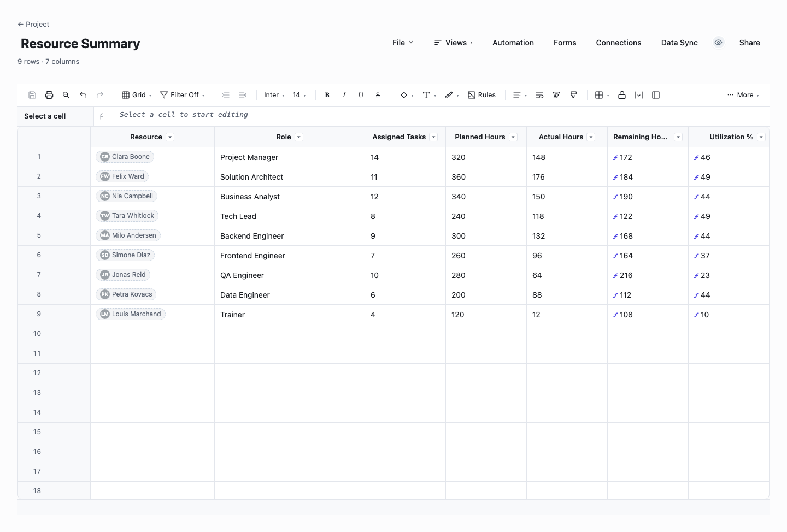Screen dimensions: 787x532
Task: Open the fill color diamond picker
Action: tap(407, 95)
